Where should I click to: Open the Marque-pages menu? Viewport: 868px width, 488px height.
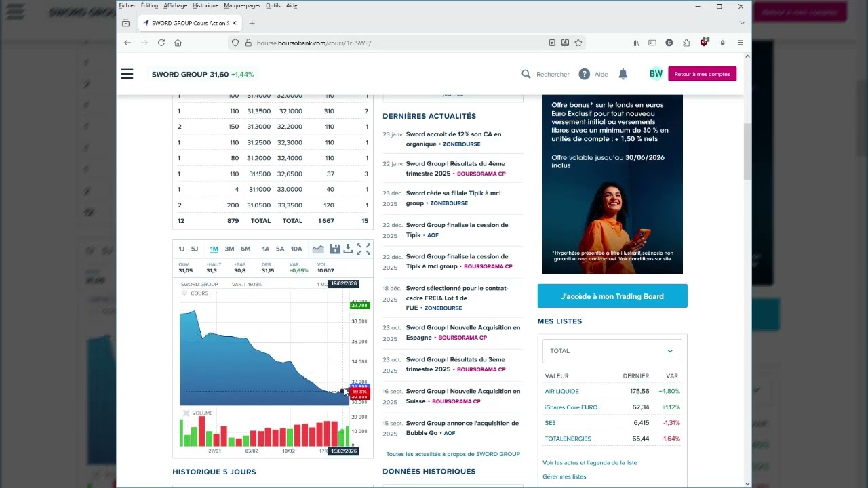pyautogui.click(x=242, y=5)
